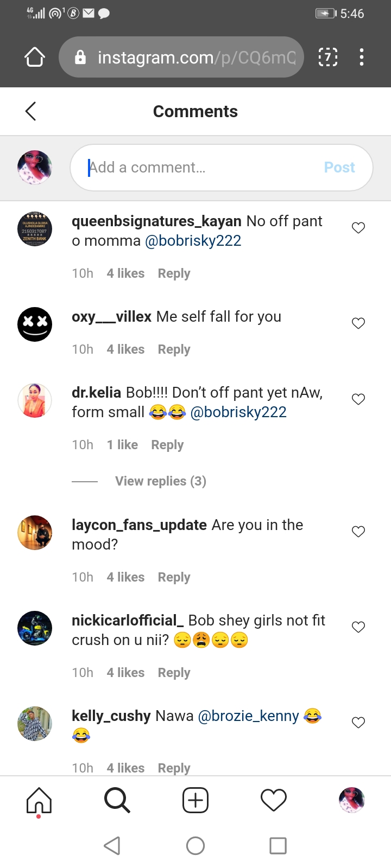Like the laycon_fans_update comment
The height and width of the screenshot is (868, 391).
coord(358,532)
